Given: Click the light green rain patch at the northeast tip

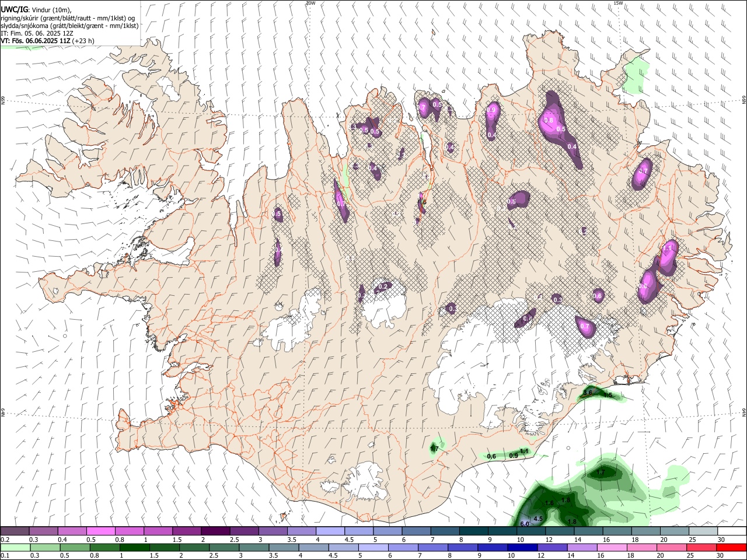Looking at the screenshot, I should coord(636,76).
